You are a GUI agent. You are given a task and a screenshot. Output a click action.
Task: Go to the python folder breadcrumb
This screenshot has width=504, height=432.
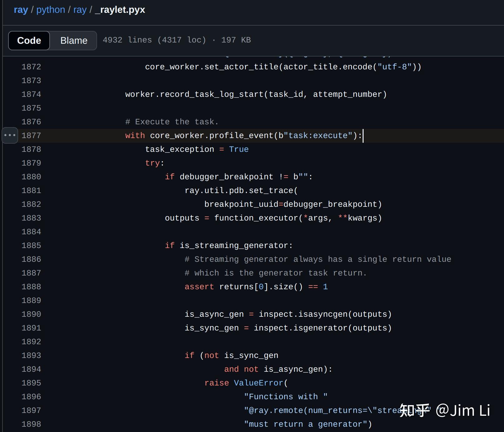(51, 10)
